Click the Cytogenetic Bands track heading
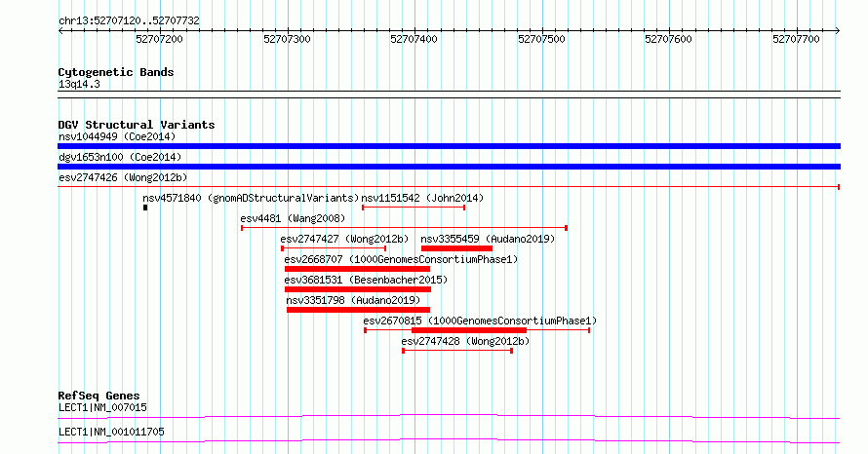 (x=116, y=72)
